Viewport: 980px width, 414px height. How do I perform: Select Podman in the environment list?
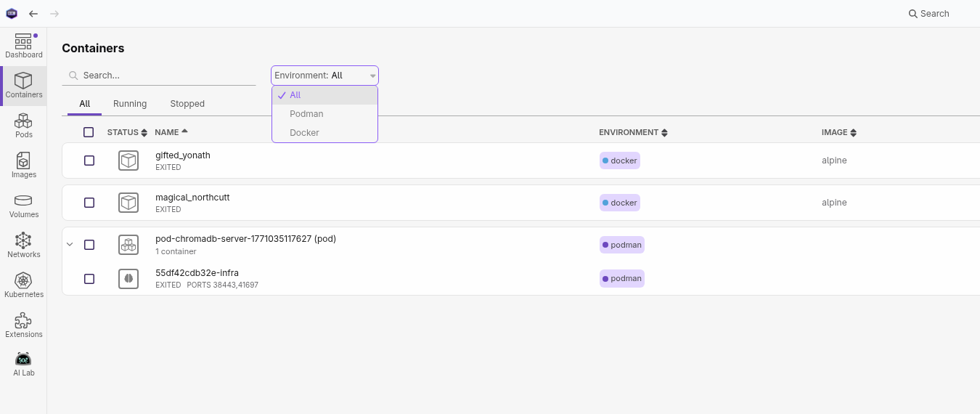coord(324,114)
